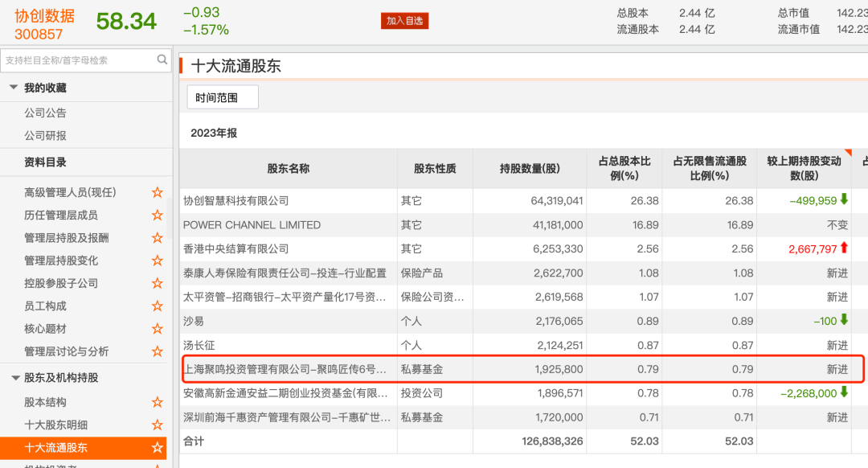Toggle star for 管理层持股变化
Image resolution: width=868 pixels, height=468 pixels.
click(x=158, y=261)
